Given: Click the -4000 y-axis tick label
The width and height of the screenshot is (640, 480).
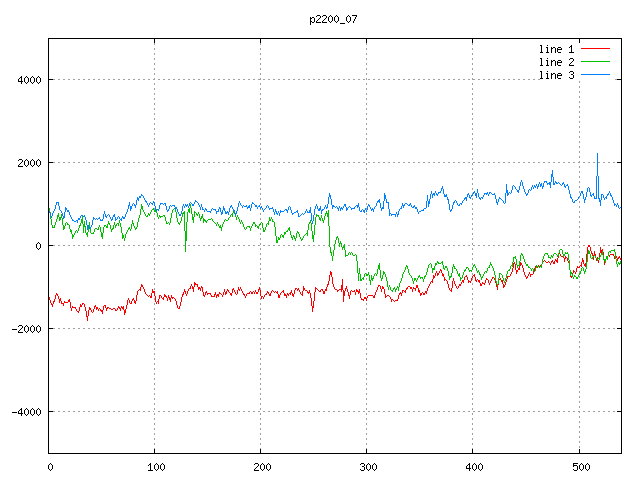Looking at the screenshot, I should [24, 412].
